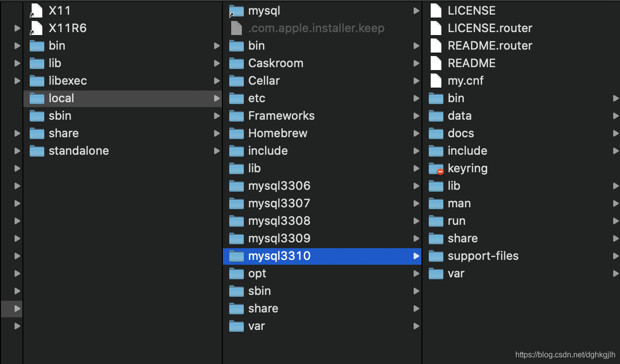
Task: Click the local folder icon
Action: click(37, 98)
